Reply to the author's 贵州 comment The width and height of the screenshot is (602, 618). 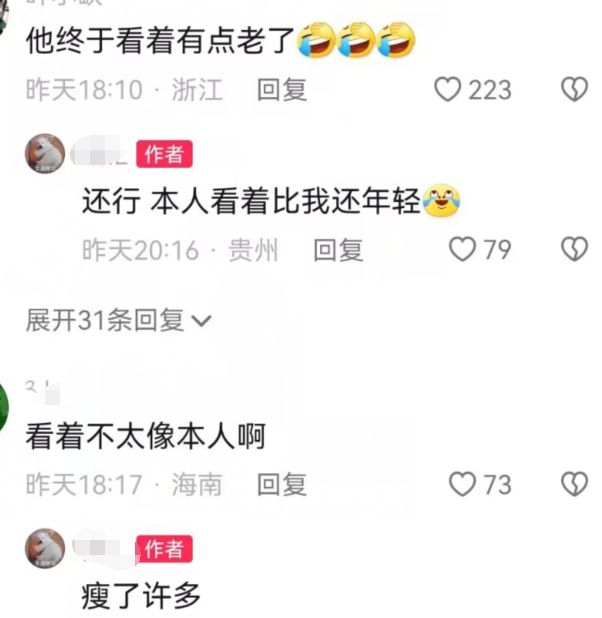338,249
